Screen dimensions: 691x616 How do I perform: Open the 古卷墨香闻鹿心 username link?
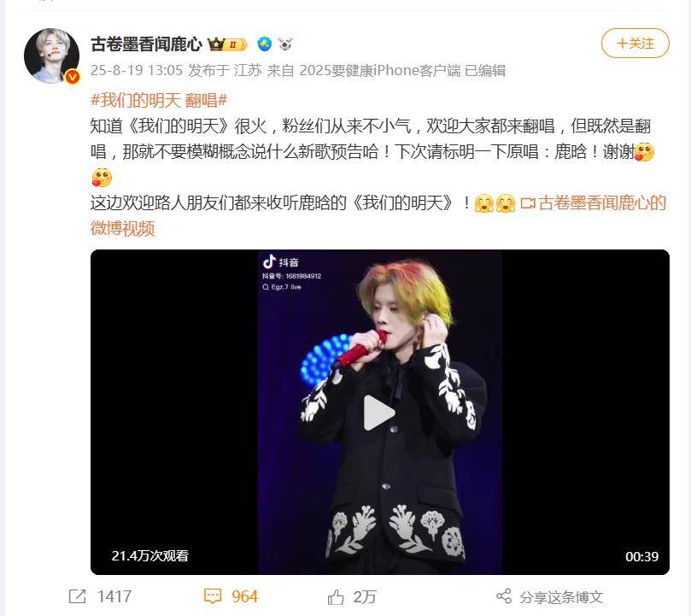coord(146,44)
